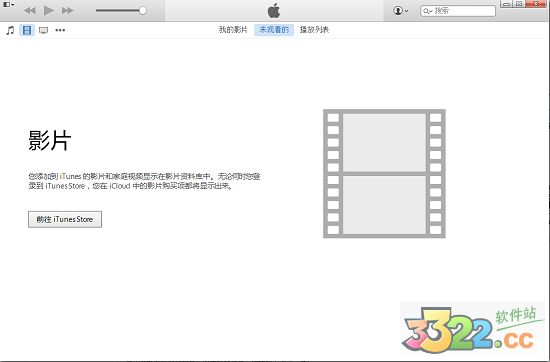Maximize the iTunes window
This screenshot has height=362, width=550.
pos(519,4)
